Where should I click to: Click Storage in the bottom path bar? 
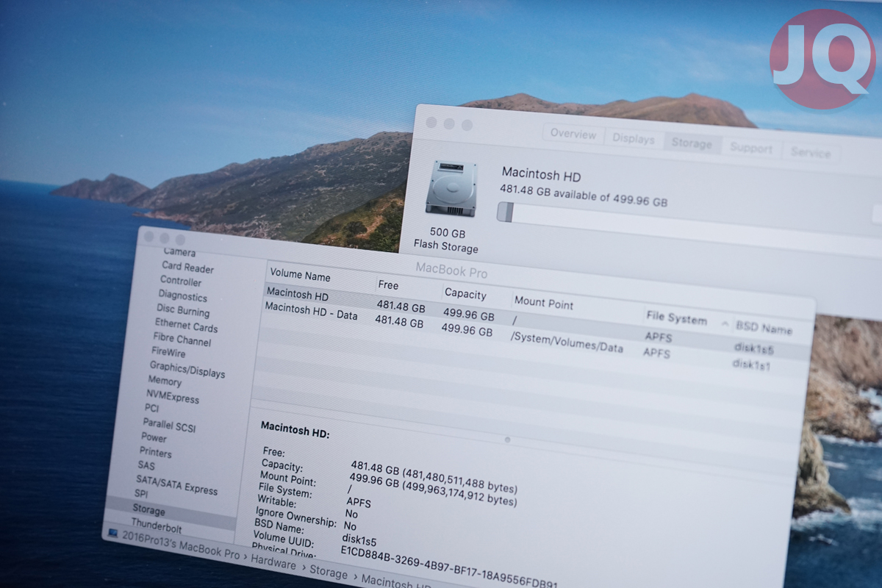(329, 572)
